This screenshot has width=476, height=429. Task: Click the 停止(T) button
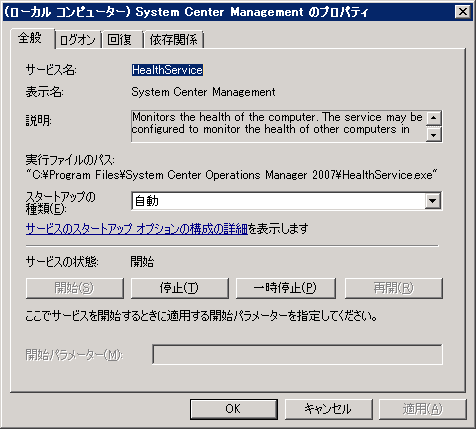coord(180,288)
